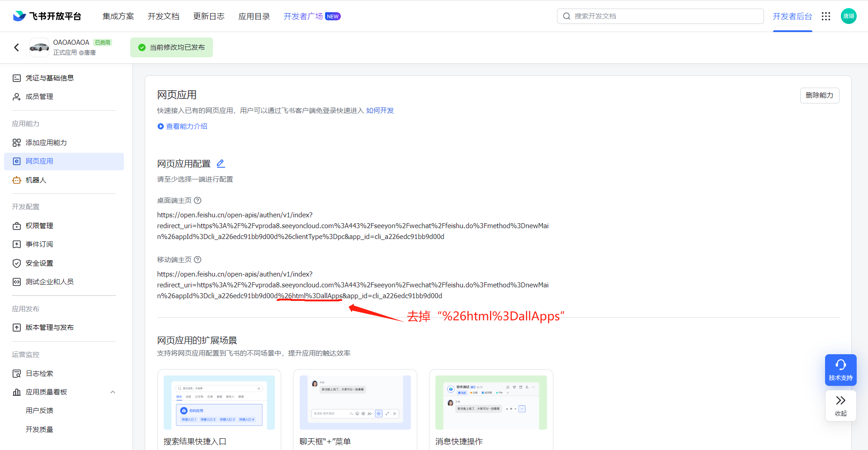Open 添加应用能力 sidebar item
This screenshot has width=868, height=450.
pyautogui.click(x=64, y=143)
